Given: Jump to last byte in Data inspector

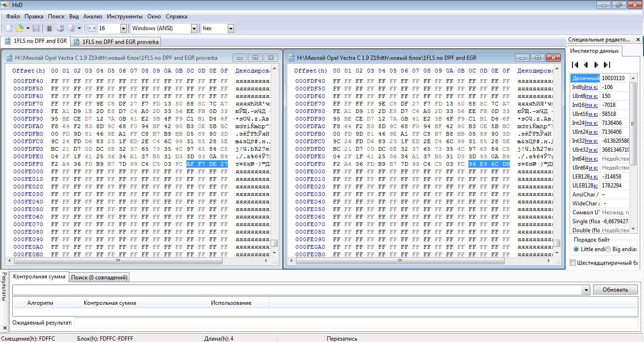Looking at the screenshot, I should (607, 65).
